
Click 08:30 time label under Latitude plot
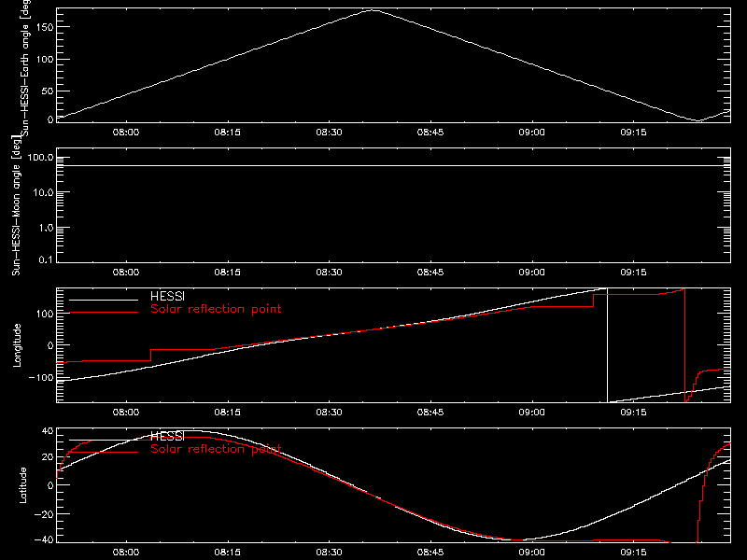tap(329, 552)
